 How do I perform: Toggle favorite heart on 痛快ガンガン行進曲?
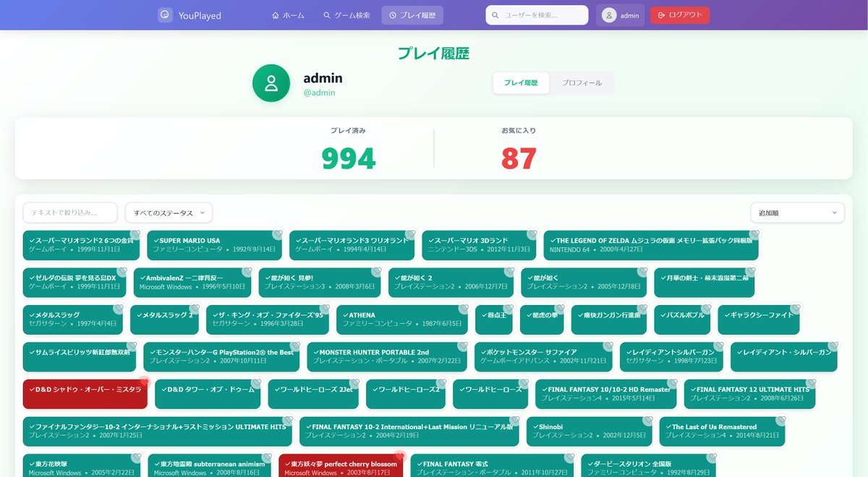tap(642, 309)
